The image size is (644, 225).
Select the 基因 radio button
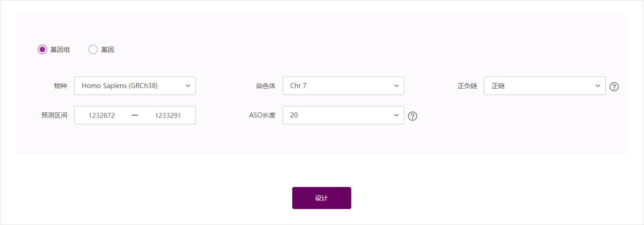click(93, 49)
